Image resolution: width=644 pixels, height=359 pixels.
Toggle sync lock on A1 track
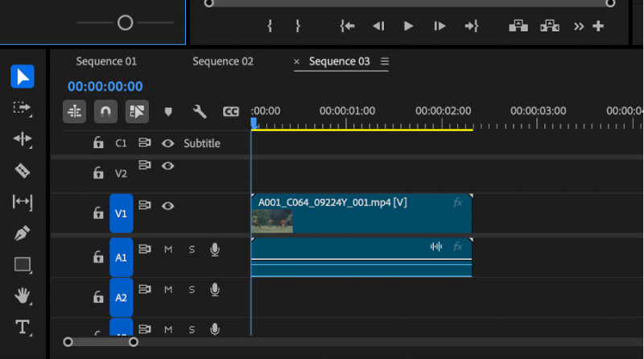[x=145, y=249]
